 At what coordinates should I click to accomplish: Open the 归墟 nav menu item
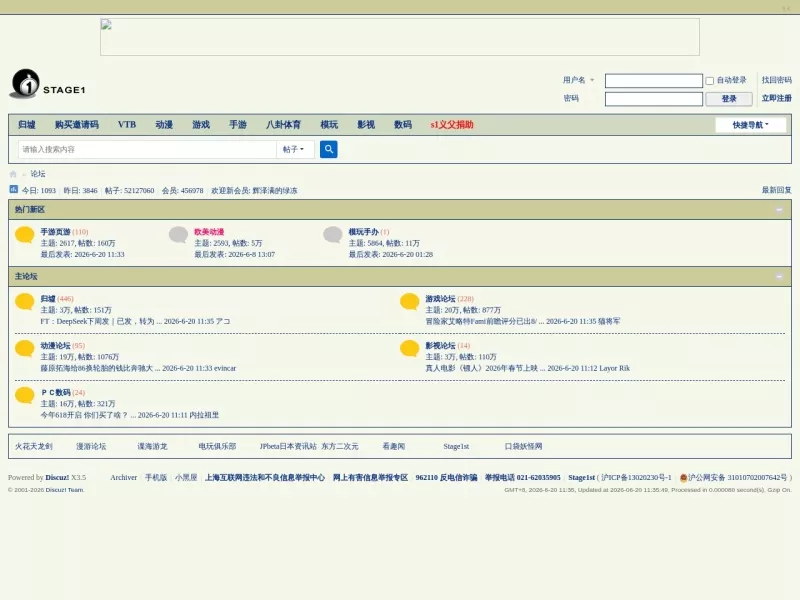[x=27, y=124]
